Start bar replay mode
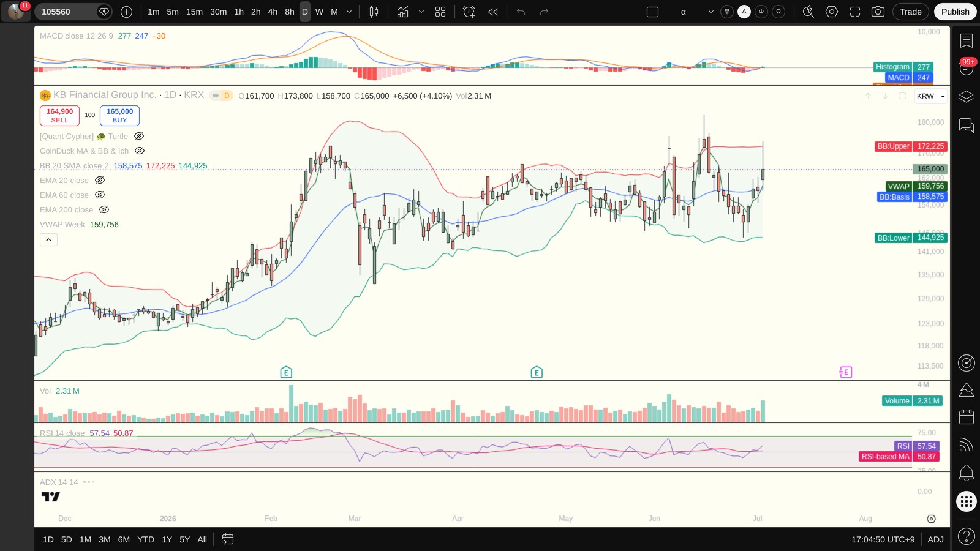The image size is (980, 551). click(x=493, y=12)
